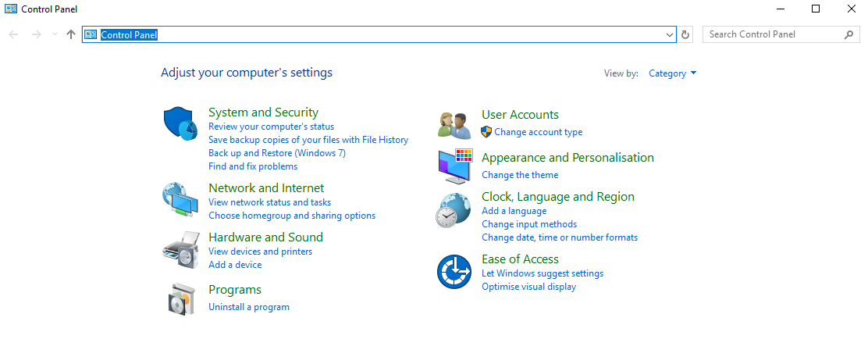Screen dimensions: 868x339
Task: Click the Control Panel address bar text
Action: tap(129, 34)
